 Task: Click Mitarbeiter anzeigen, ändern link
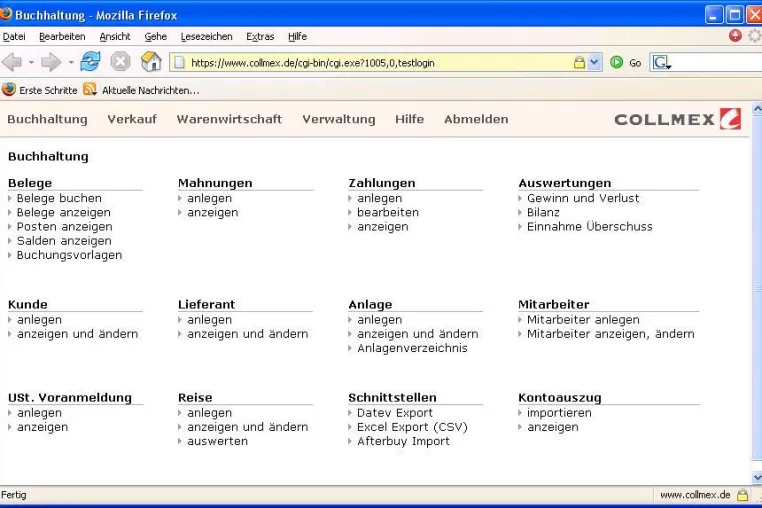[611, 334]
